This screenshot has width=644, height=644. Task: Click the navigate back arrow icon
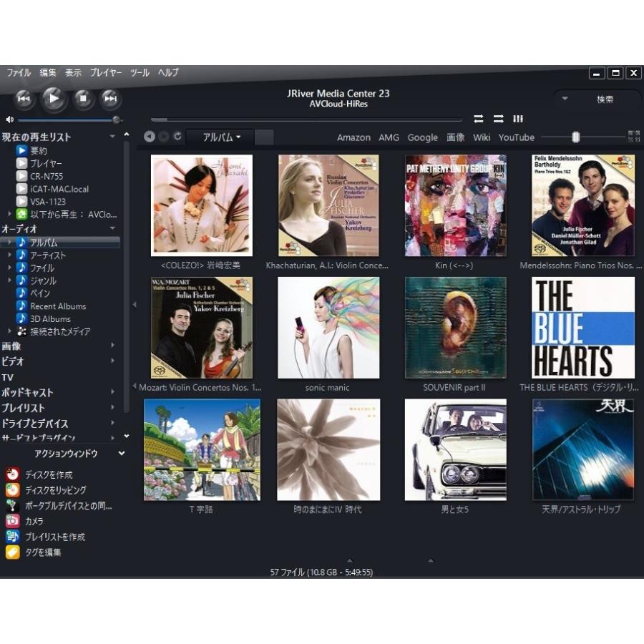tap(149, 137)
